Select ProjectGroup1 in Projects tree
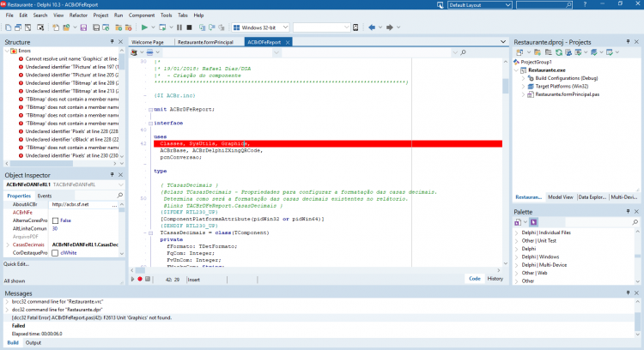This screenshot has height=350, width=644. 536,62
